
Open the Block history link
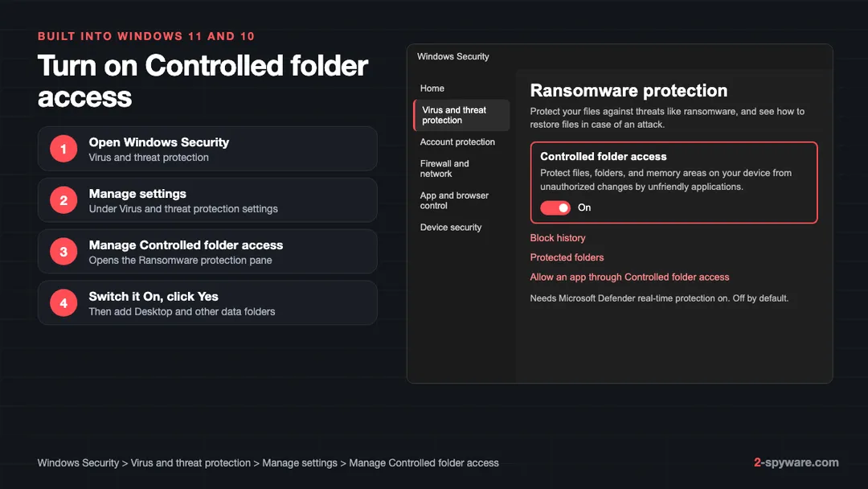click(558, 238)
